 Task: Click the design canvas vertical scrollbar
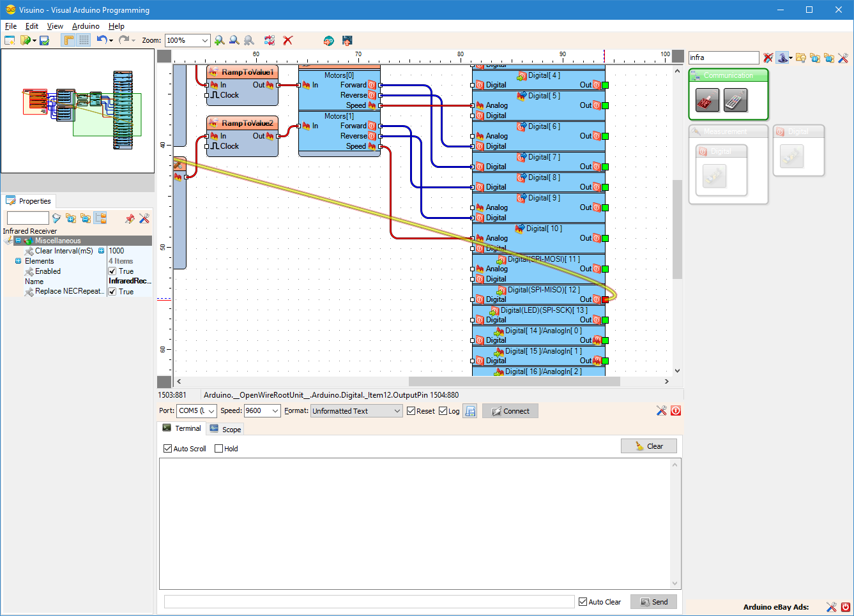point(677,230)
